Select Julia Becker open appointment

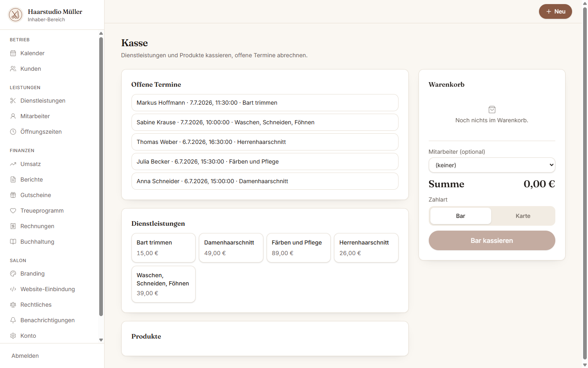(265, 162)
